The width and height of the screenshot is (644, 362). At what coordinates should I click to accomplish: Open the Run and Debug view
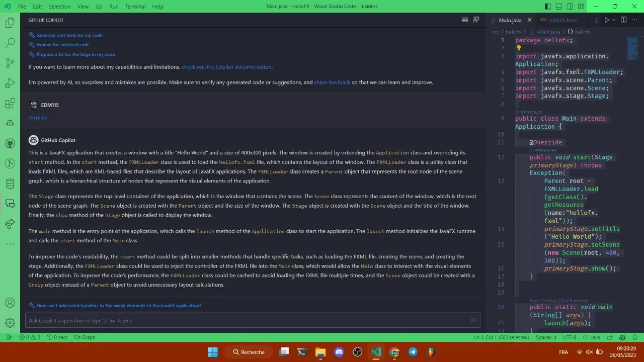[10, 83]
